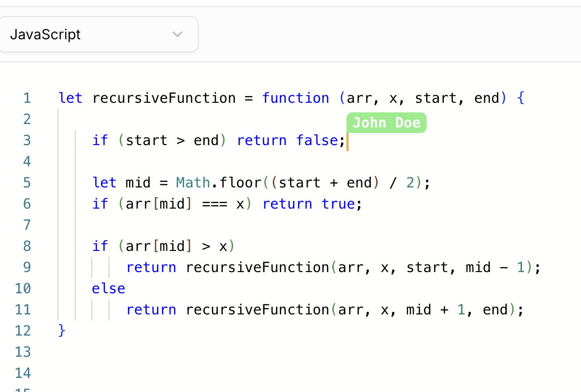Click the number 2 on line 5
The image size is (581, 392).
[410, 182]
